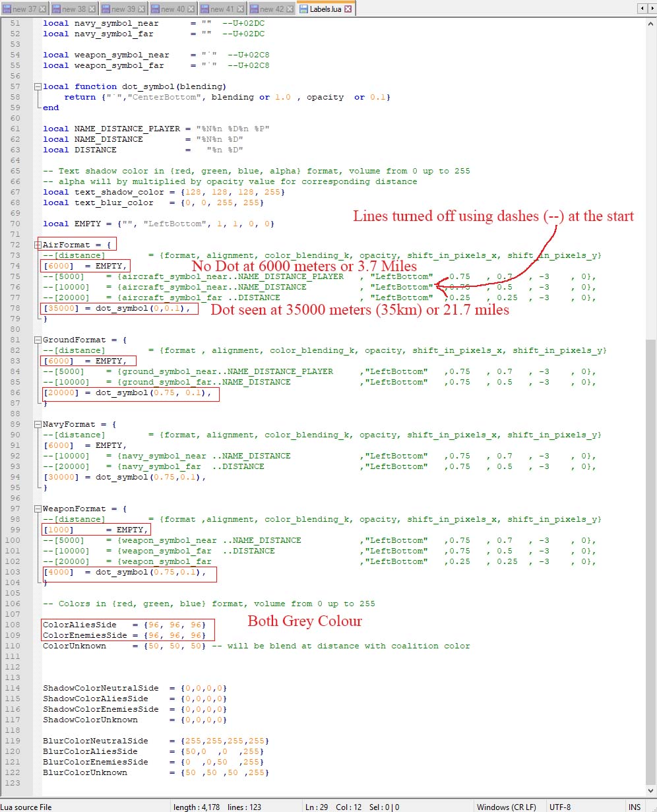The height and width of the screenshot is (812, 657).
Task: Click the 'Ln : 29 Col : 12' status field
Action: [x=388, y=806]
